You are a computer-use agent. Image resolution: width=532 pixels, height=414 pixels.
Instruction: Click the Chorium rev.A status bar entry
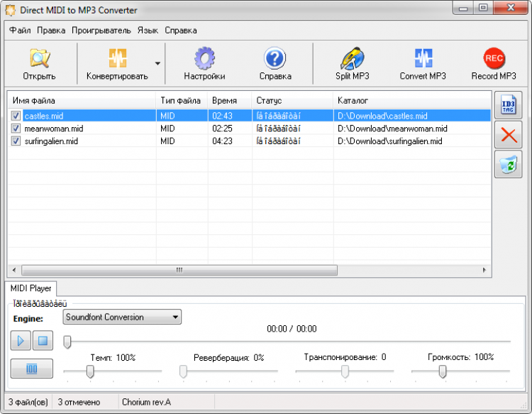pyautogui.click(x=147, y=402)
